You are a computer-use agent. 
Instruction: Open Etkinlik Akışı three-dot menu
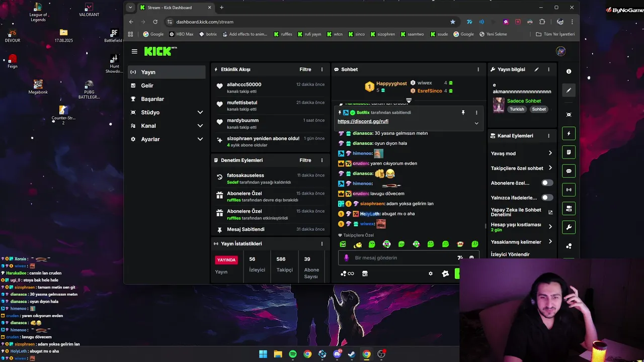click(x=322, y=69)
